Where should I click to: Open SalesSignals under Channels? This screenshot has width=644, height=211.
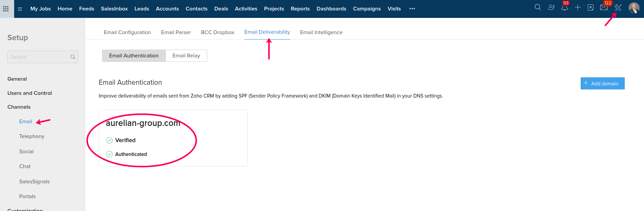(34, 182)
